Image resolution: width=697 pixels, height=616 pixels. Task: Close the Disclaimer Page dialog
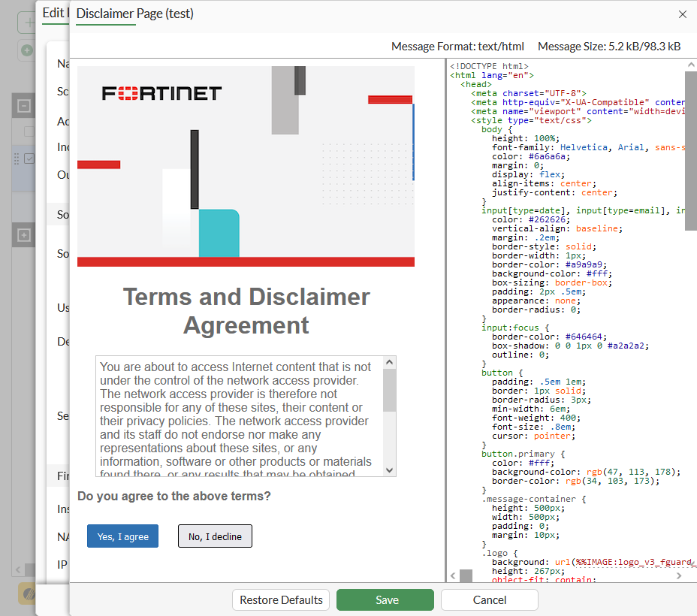(x=682, y=14)
